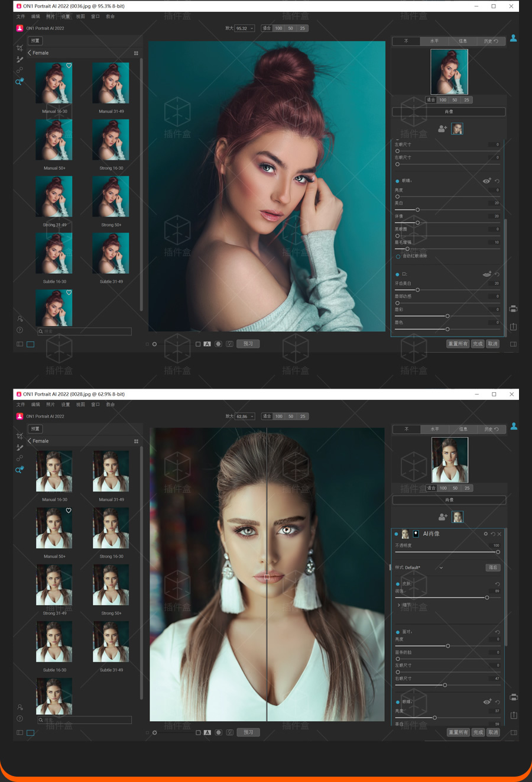The height and width of the screenshot is (782, 532).
Task: Click the add eye icon in the 0028.jpg window
Action: click(x=486, y=702)
